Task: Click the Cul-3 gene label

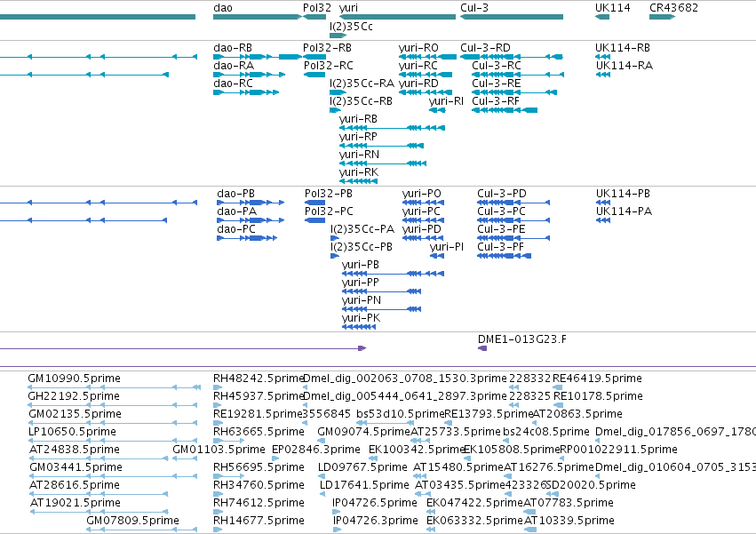Action: click(474, 8)
